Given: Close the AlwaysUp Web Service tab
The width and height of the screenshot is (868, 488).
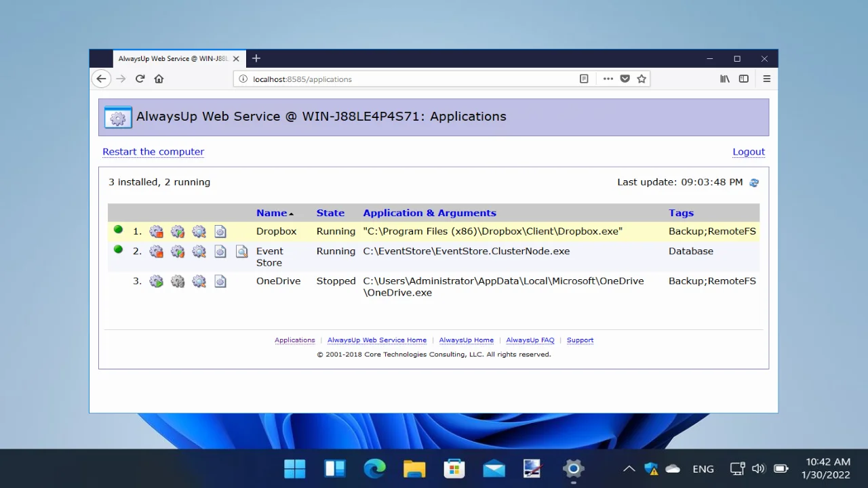Looking at the screenshot, I should (236, 59).
